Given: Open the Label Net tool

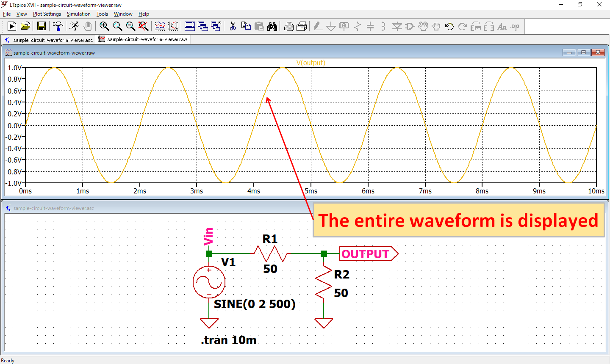Looking at the screenshot, I should [x=344, y=26].
